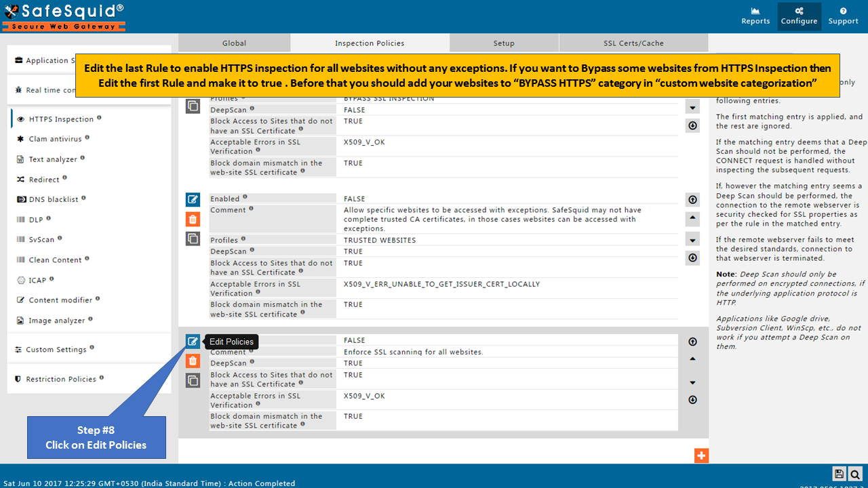Expand the Custom Settings section
868x488 pixels.
tap(56, 350)
